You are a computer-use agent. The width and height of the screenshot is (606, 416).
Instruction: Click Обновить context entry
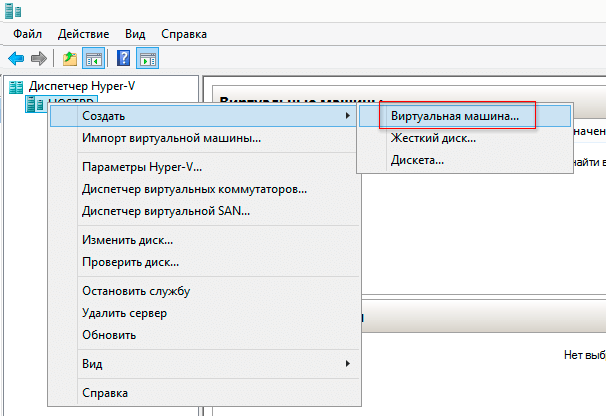tap(205, 335)
